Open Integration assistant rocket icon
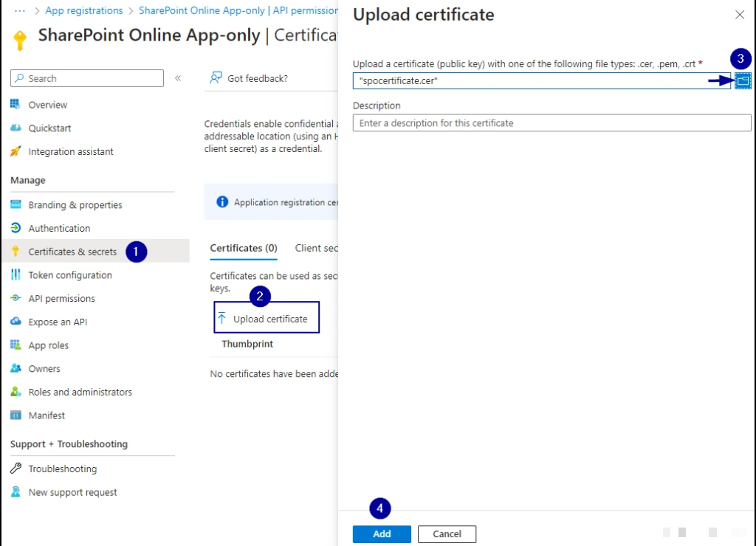 click(16, 151)
